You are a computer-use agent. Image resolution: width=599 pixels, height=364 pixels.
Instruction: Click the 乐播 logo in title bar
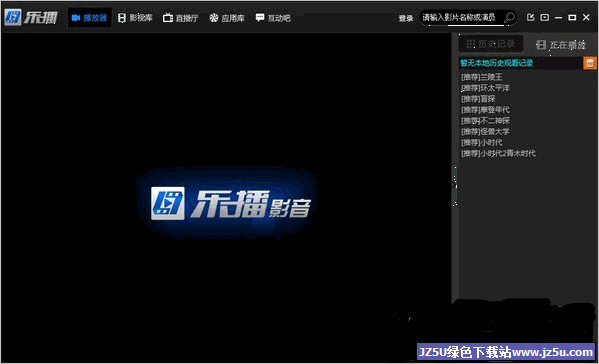pyautogui.click(x=31, y=18)
